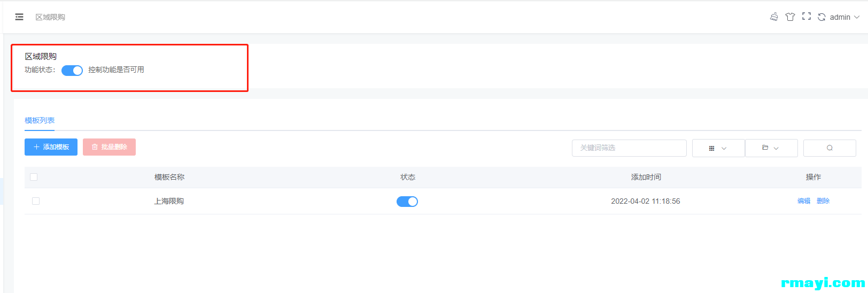Refresh the page with the reload icon
The image size is (868, 293).
tap(821, 17)
